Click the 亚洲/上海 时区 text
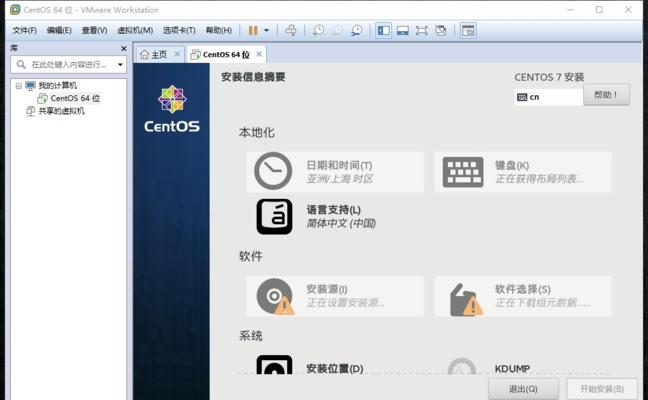Image resolution: width=648 pixels, height=400 pixels. pyautogui.click(x=340, y=179)
